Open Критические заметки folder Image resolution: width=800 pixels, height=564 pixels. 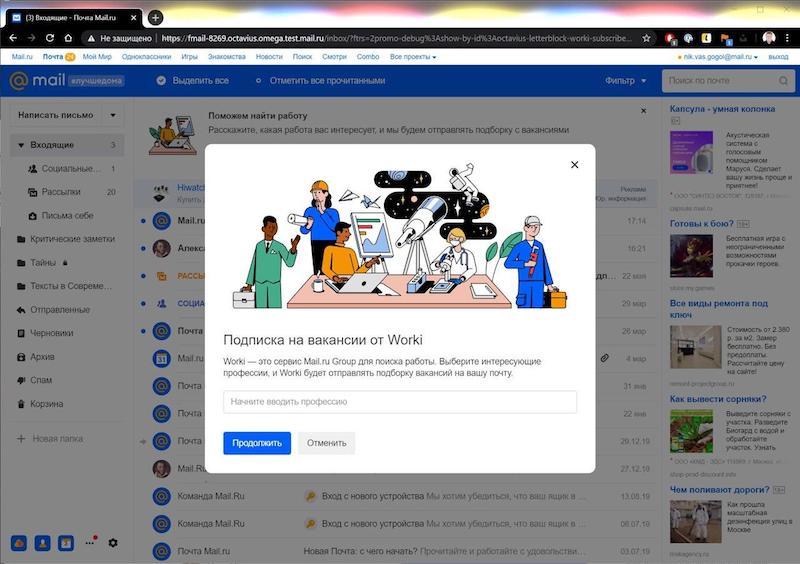point(67,239)
